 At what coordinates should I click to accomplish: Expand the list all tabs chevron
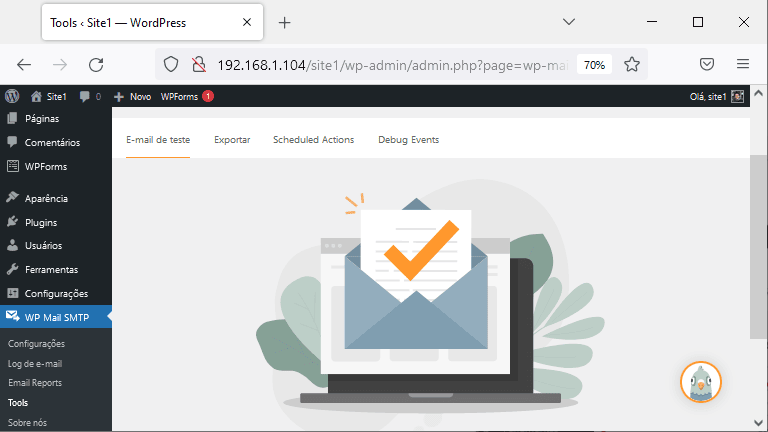(x=569, y=22)
